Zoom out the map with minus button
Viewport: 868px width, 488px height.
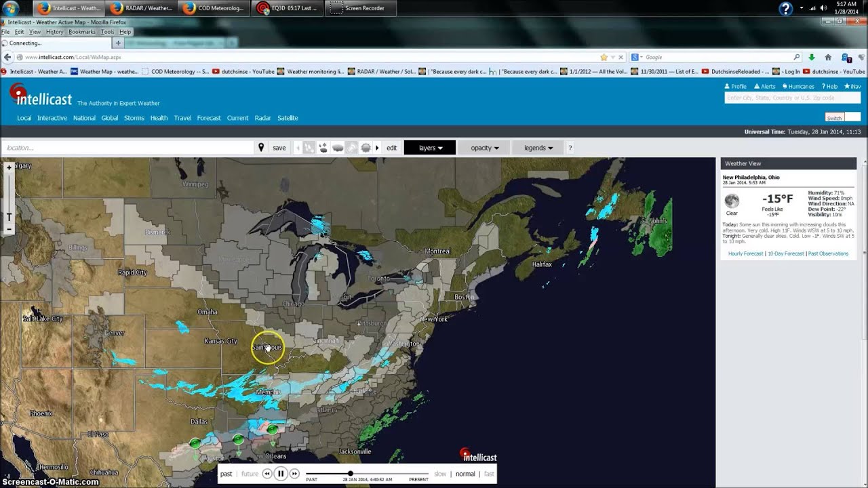pyautogui.click(x=9, y=229)
